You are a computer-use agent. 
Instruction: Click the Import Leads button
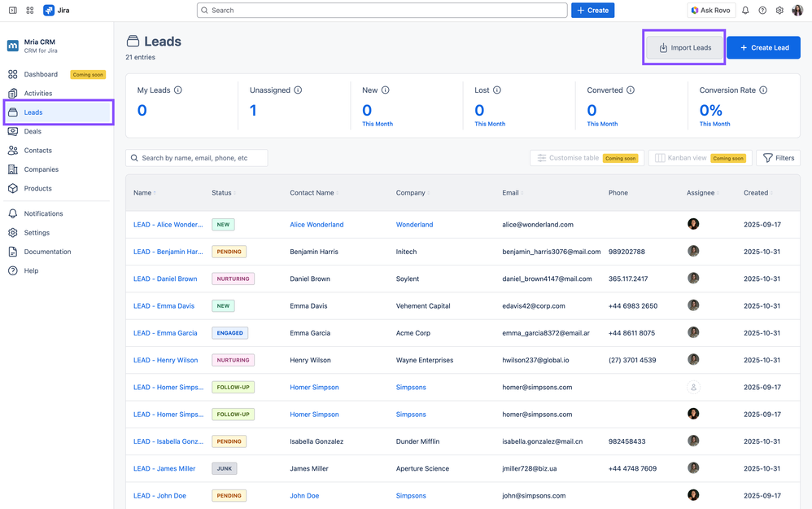(684, 47)
